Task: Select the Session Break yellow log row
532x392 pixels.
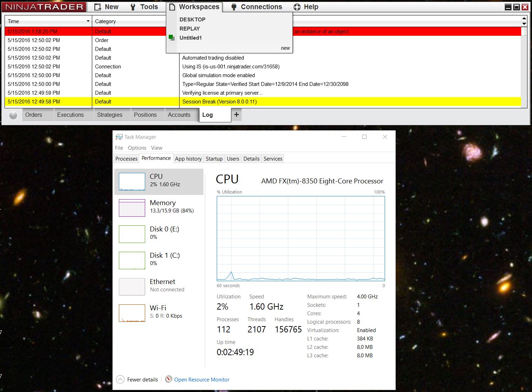Action: (263, 102)
